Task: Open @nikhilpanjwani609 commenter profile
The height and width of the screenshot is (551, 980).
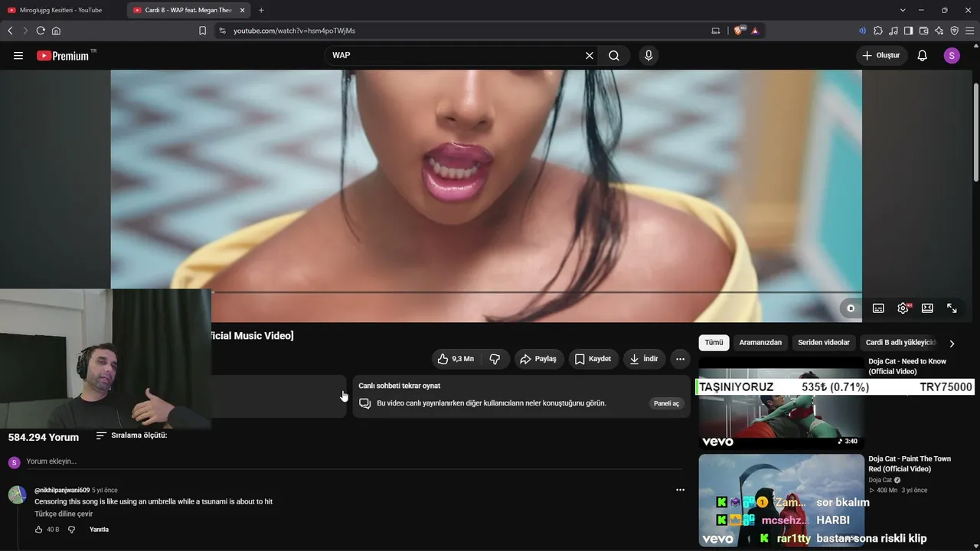Action: coord(62,490)
